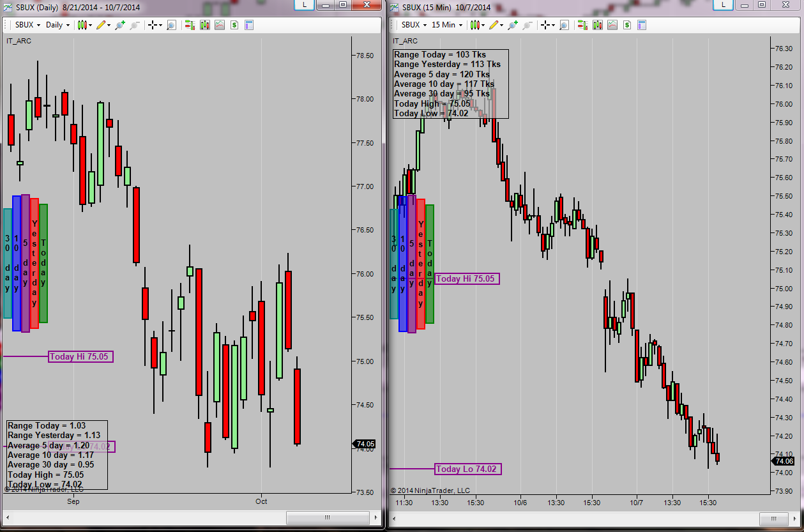Click the Today Hi 75.05 label in 15 Min chart
804x532 pixels.
467,278
